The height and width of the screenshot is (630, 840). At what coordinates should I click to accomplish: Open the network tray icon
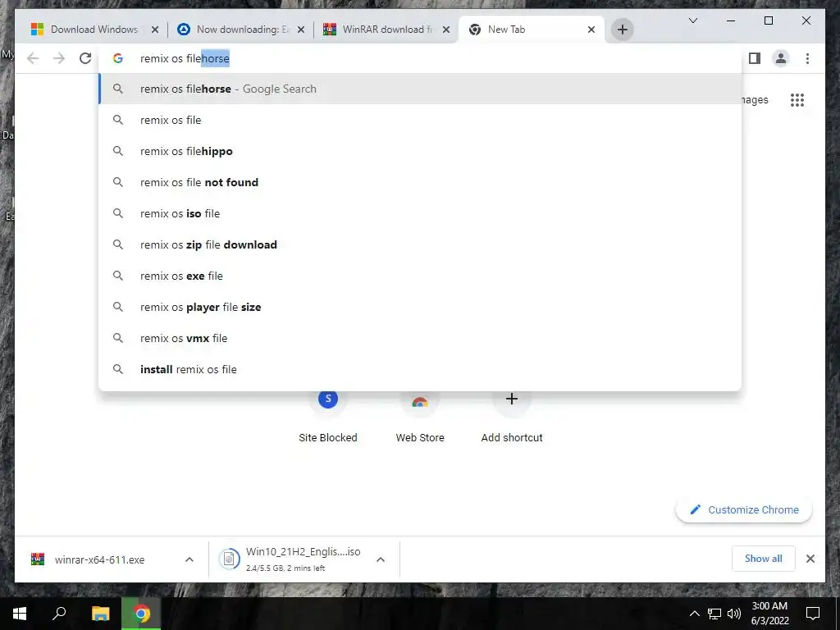714,614
